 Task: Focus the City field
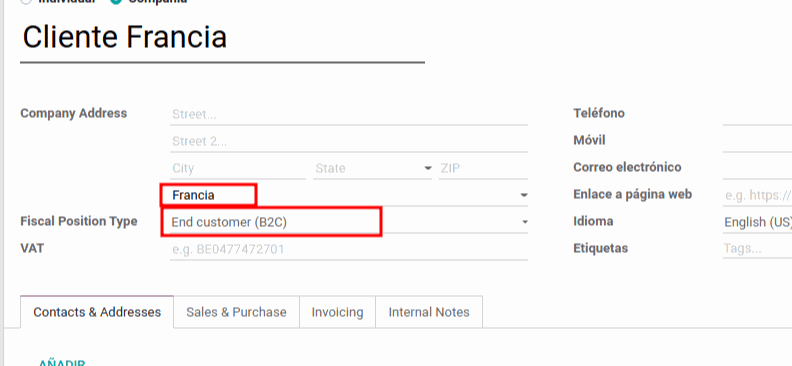[237, 168]
